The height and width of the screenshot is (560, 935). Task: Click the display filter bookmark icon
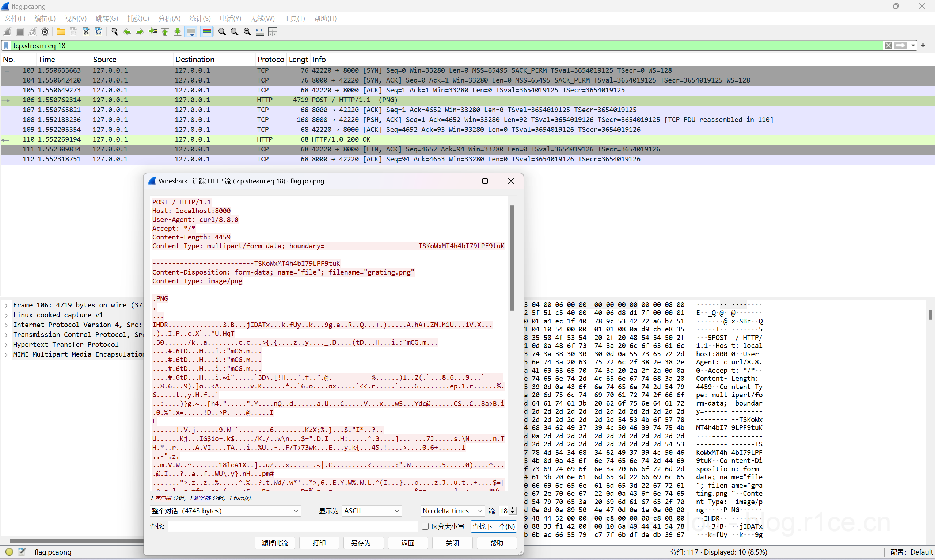pyautogui.click(x=7, y=46)
